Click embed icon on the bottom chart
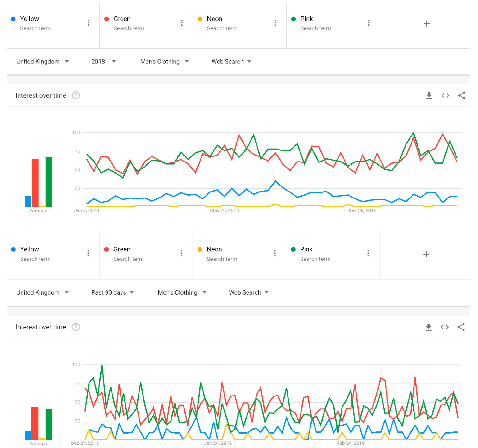This screenshot has height=448, width=478. 445,327
